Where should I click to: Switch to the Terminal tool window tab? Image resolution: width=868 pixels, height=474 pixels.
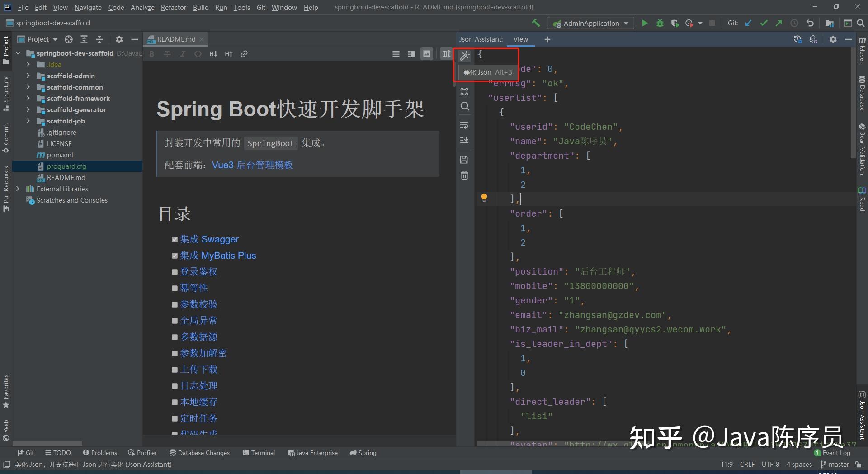click(x=259, y=452)
